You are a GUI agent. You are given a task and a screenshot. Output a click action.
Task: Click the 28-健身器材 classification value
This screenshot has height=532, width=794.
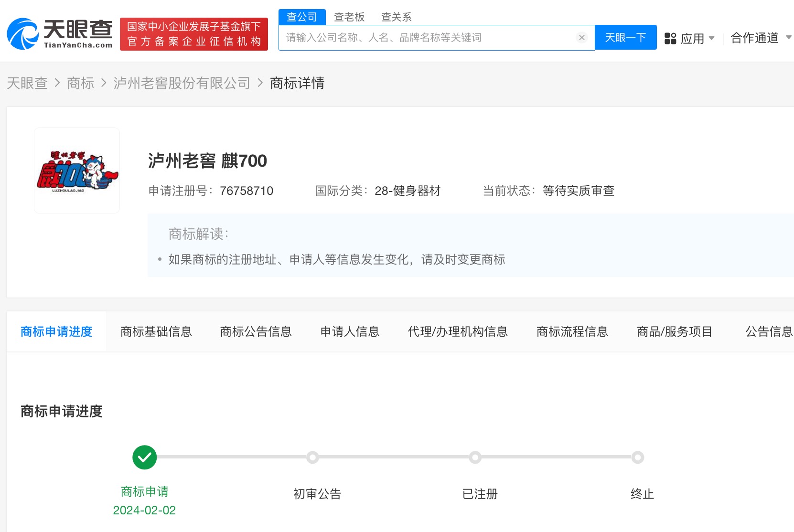408,191
